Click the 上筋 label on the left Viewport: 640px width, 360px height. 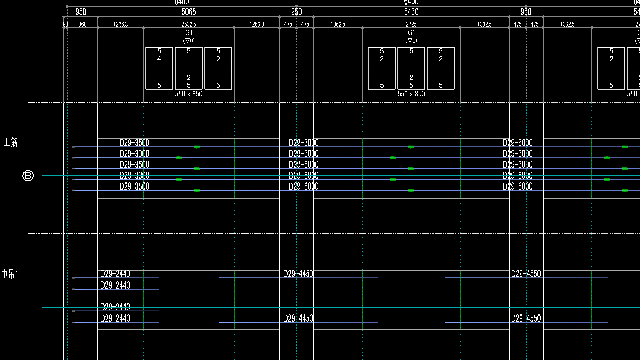click(11, 142)
